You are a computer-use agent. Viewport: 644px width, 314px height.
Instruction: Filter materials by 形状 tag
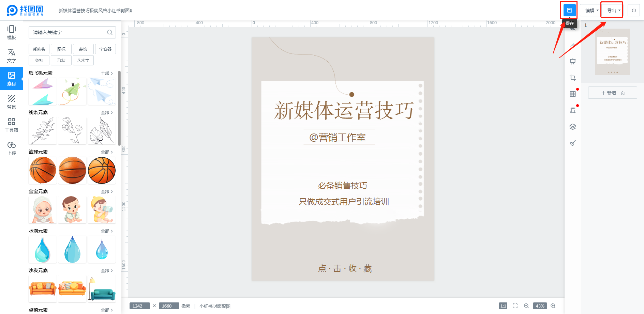click(61, 61)
